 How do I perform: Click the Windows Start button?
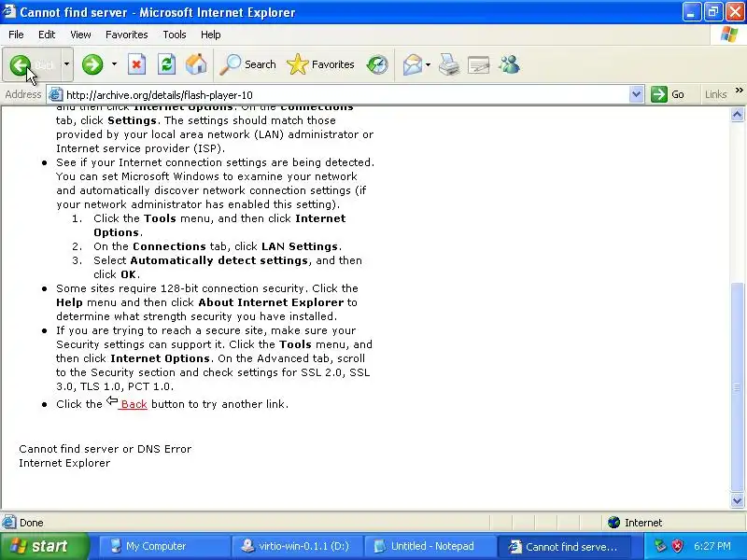pyautogui.click(x=44, y=546)
